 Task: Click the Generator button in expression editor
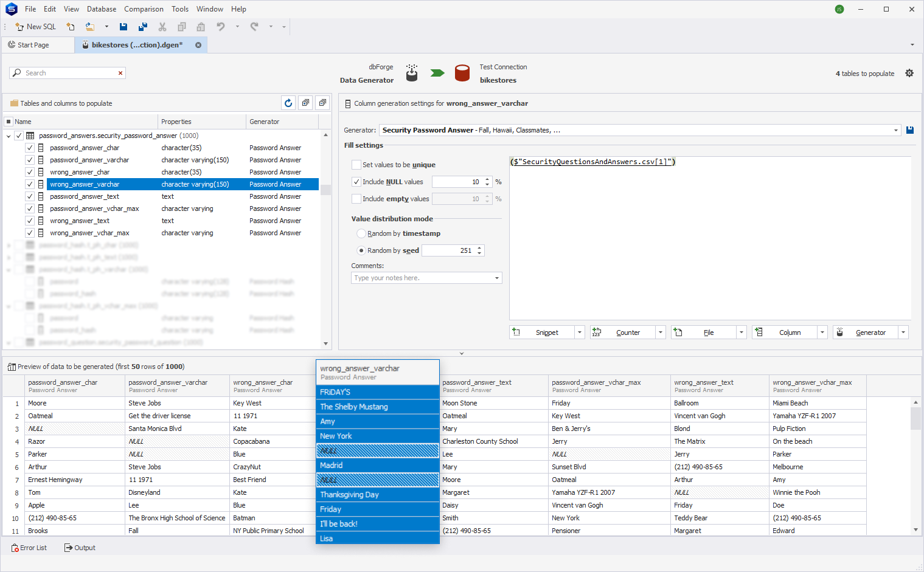pyautogui.click(x=865, y=333)
